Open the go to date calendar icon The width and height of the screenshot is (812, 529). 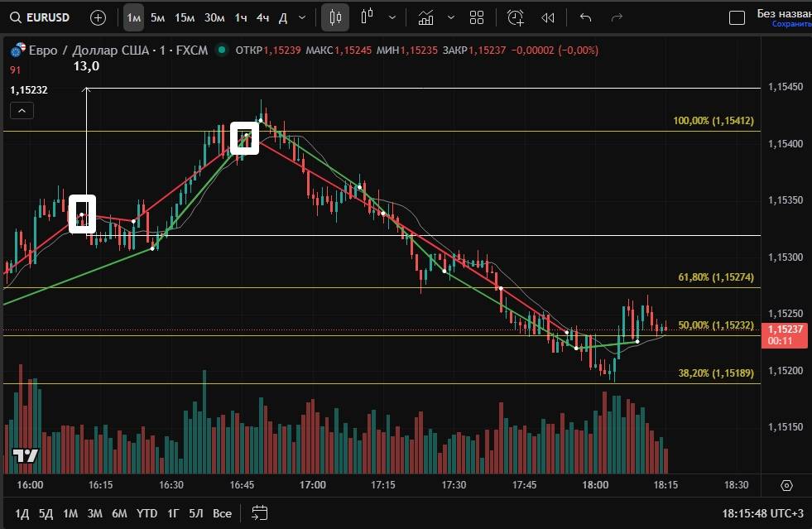pyautogui.click(x=259, y=512)
